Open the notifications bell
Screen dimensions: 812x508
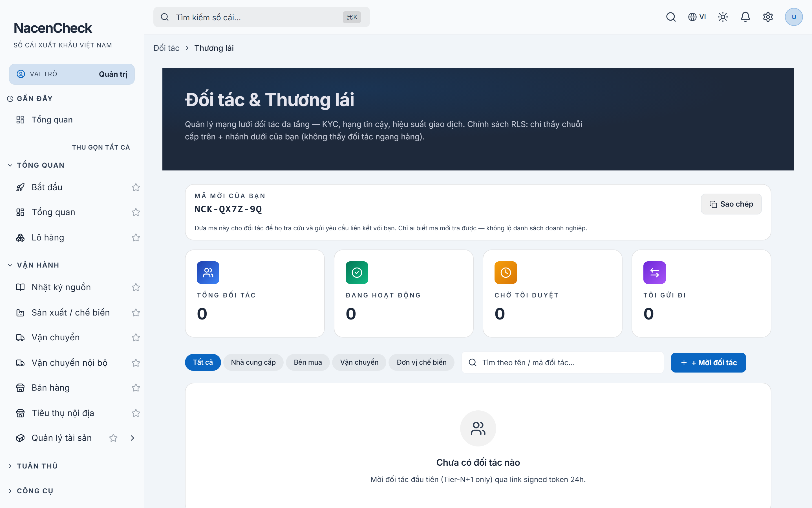(x=745, y=17)
